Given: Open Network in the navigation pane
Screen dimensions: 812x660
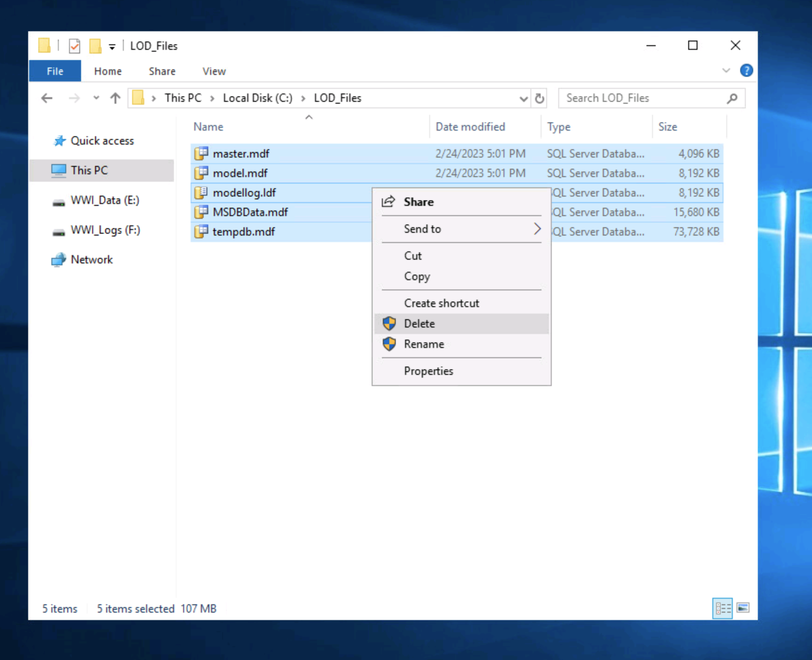Looking at the screenshot, I should coord(92,259).
